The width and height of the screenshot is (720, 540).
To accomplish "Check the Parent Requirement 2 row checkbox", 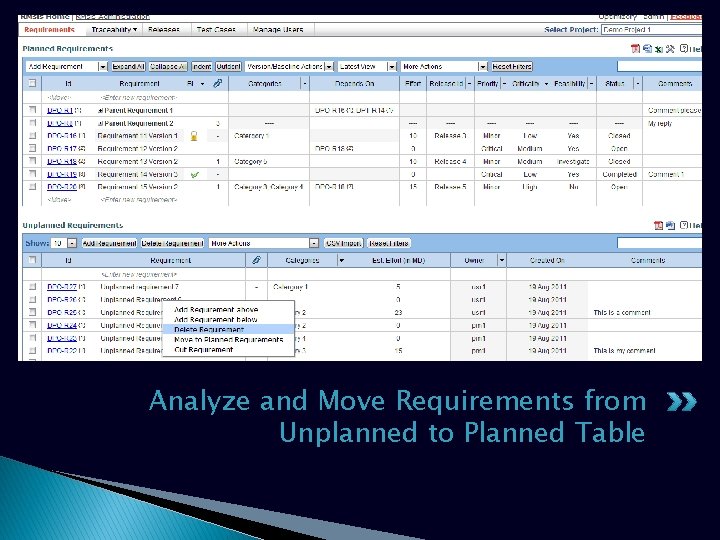I will [32, 123].
